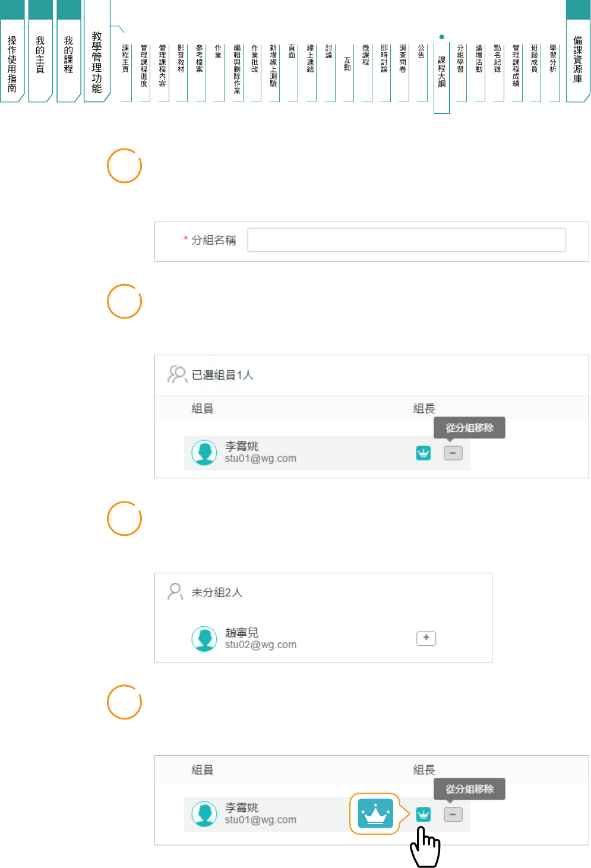Click the selected members group icon
591x868 pixels.
[x=177, y=374]
